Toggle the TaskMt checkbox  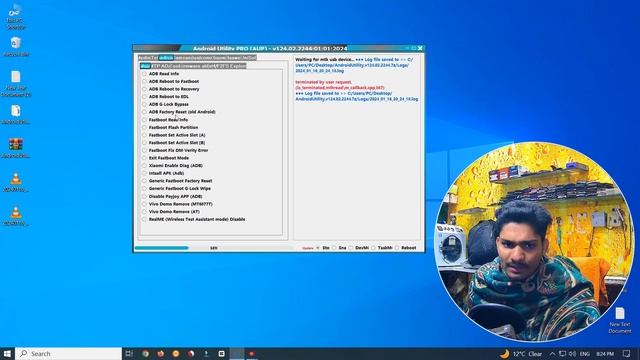pos(373,248)
